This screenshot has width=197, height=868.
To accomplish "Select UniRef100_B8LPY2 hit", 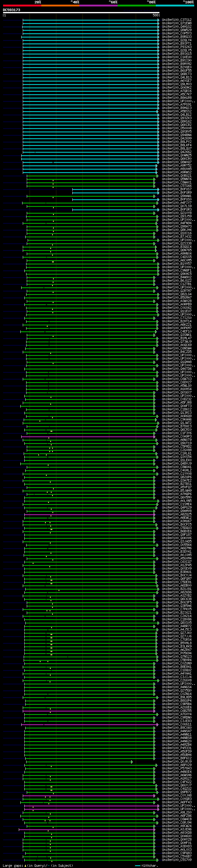I will 177,142.
